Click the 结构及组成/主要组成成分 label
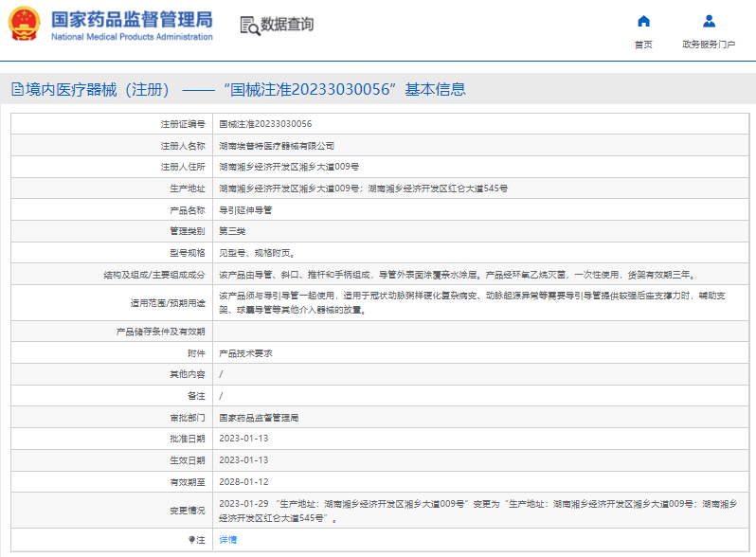The image size is (756, 557). pyautogui.click(x=154, y=275)
